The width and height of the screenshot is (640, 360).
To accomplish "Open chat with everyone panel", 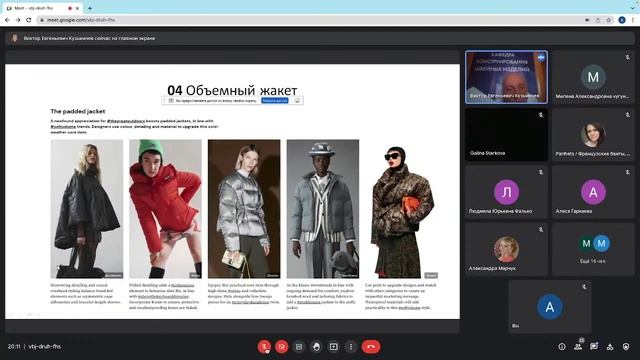I will coord(594,347).
